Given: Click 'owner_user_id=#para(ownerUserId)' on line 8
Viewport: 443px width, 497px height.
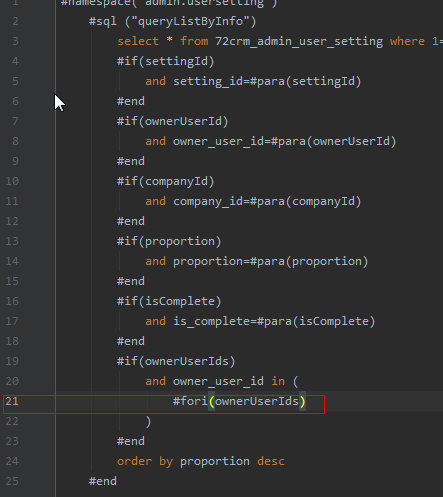Looking at the screenshot, I should pos(284,142).
